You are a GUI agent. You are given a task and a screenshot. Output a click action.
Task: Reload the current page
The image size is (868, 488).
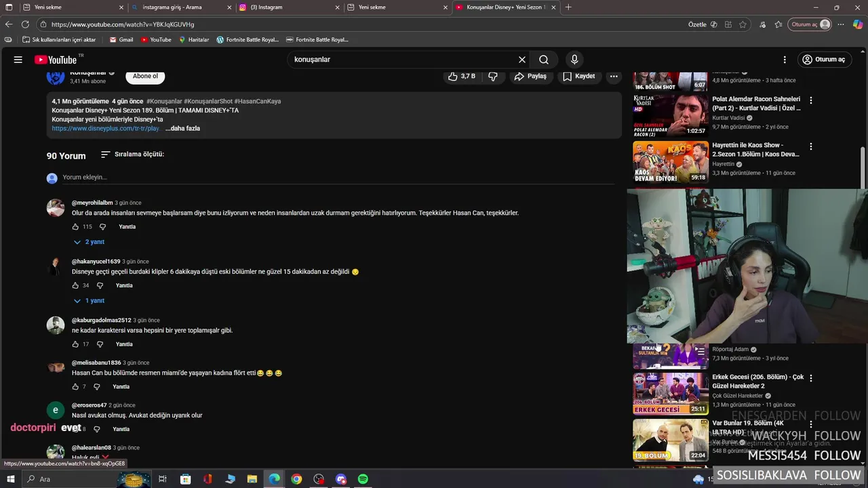pos(25,24)
